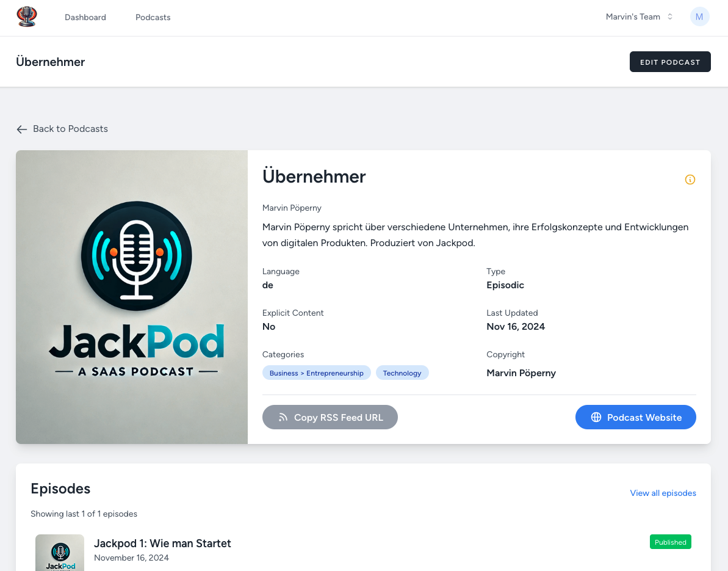This screenshot has height=571, width=728.
Task: Click the Explicit Content value No
Action: pyautogui.click(x=269, y=327)
